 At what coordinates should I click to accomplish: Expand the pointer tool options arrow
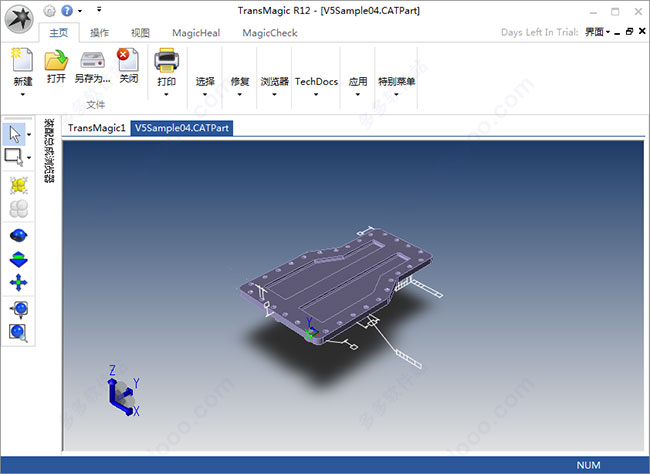coord(29,134)
